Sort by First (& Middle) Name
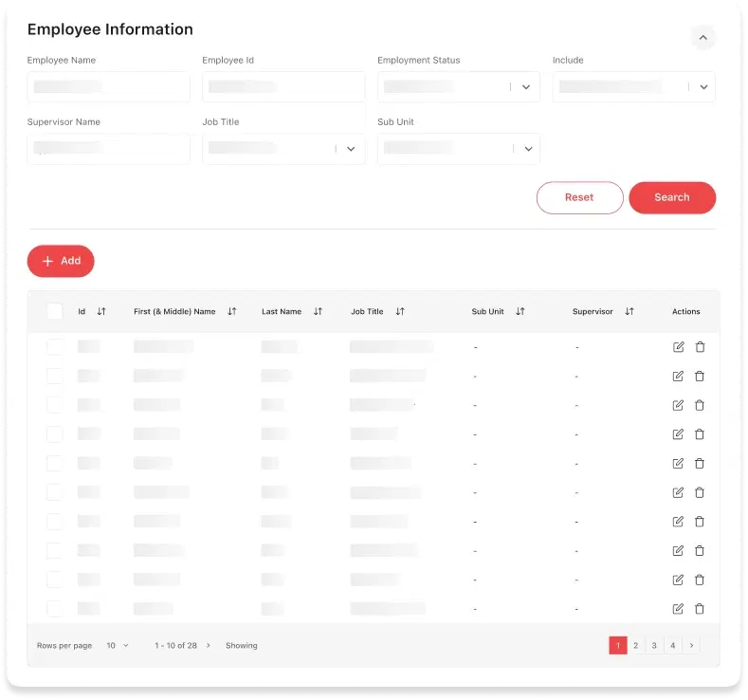Image resolution: width=748 pixels, height=700 pixels. point(232,312)
